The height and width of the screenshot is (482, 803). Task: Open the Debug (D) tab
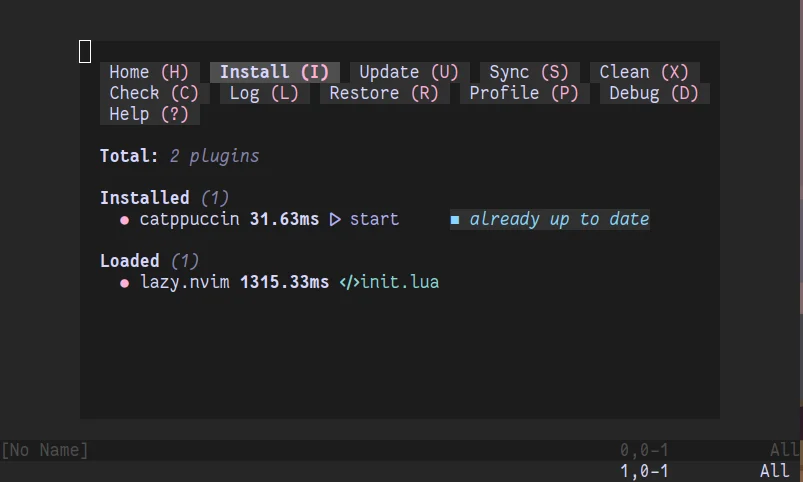tap(654, 93)
